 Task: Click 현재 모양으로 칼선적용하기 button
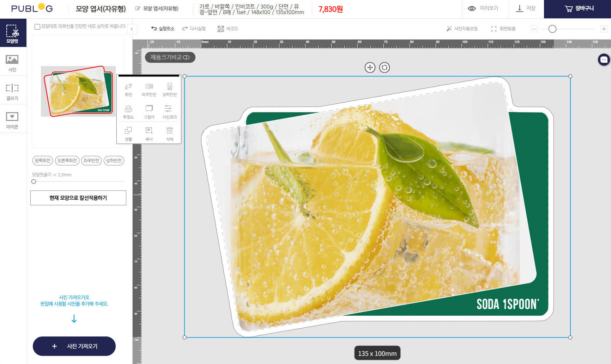78,198
